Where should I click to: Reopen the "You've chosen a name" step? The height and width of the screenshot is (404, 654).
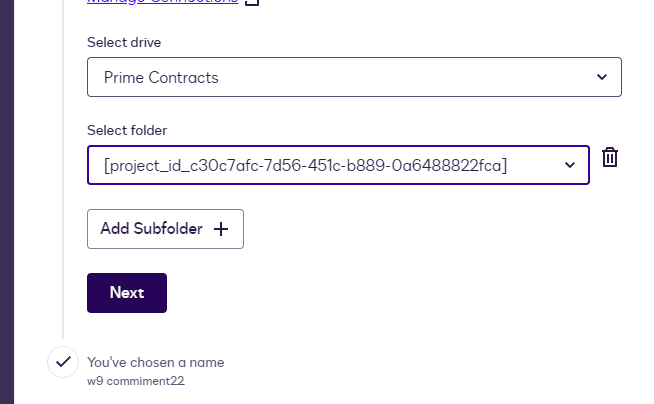(x=156, y=362)
